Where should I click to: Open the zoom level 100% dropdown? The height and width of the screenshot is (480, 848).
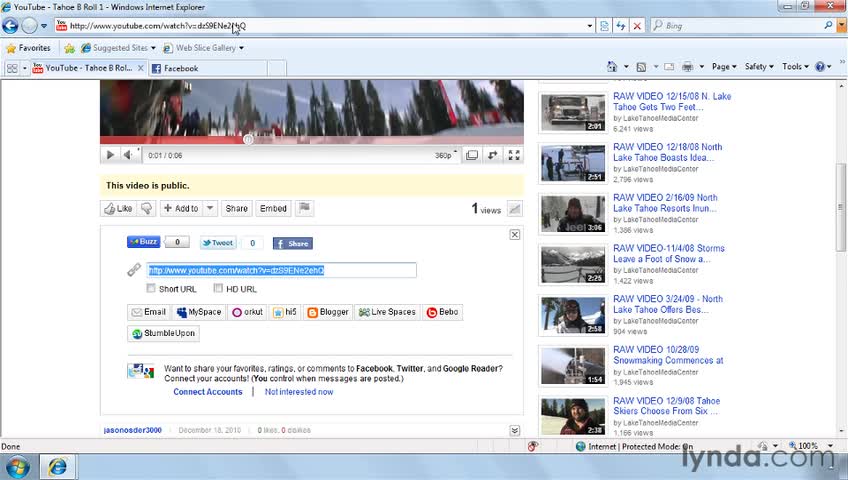pos(831,446)
